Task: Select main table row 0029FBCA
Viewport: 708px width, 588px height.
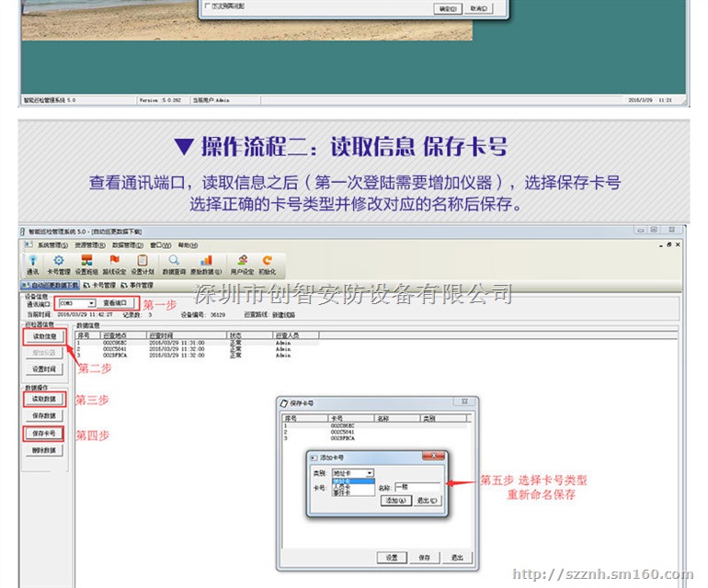Action: (x=198, y=356)
